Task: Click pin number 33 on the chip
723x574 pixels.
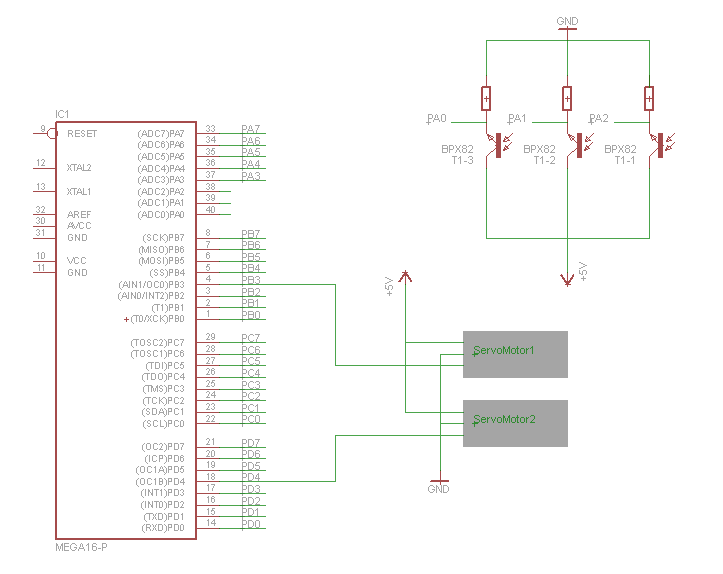Action: coord(211,129)
